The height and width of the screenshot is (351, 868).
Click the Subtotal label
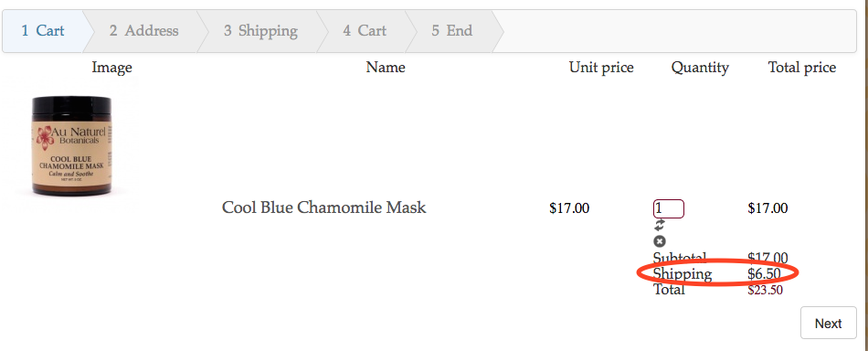[680, 258]
